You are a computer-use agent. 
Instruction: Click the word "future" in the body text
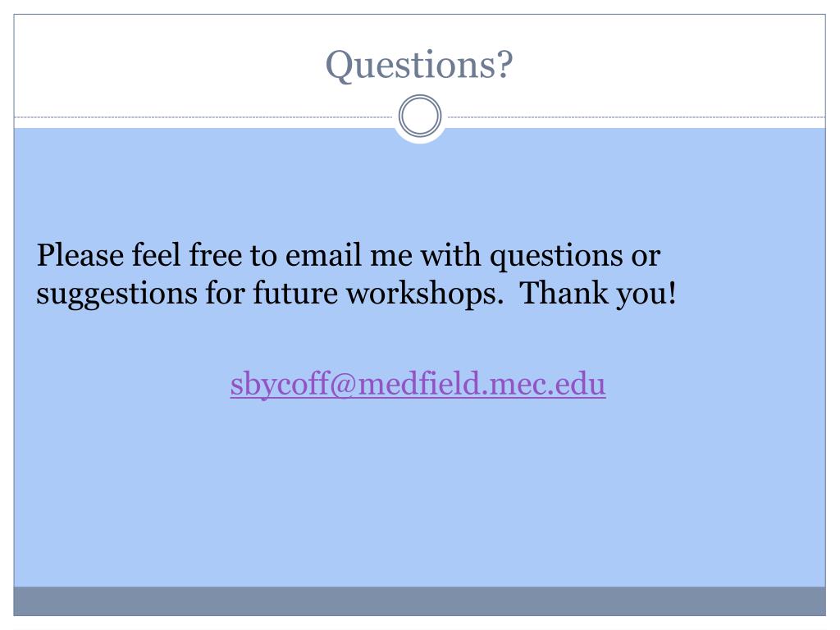click(x=295, y=294)
